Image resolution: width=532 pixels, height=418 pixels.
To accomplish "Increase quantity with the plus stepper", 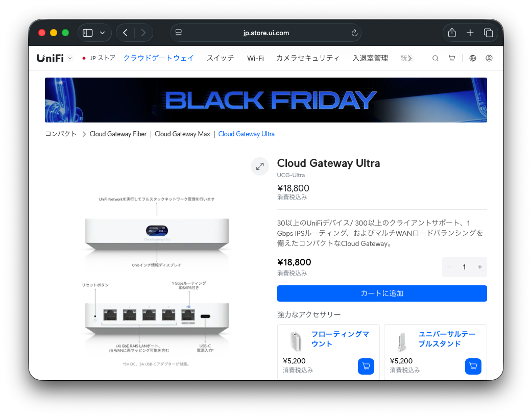I will coord(480,267).
